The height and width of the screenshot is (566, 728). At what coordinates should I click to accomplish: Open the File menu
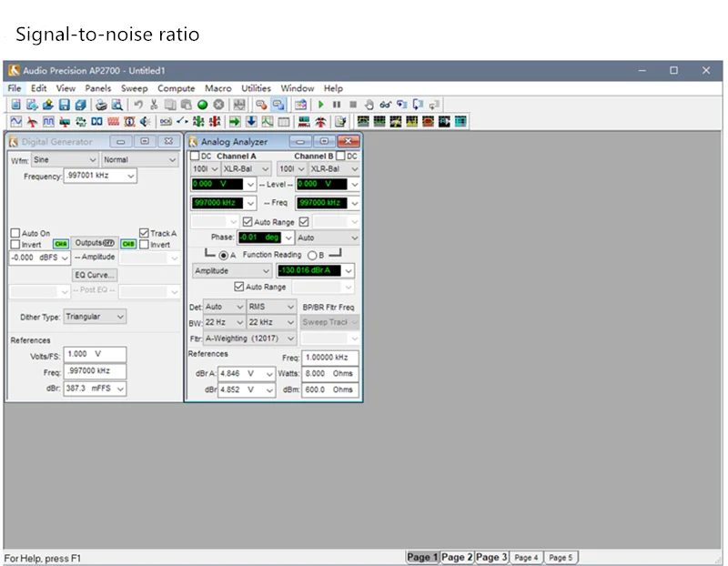(15, 88)
